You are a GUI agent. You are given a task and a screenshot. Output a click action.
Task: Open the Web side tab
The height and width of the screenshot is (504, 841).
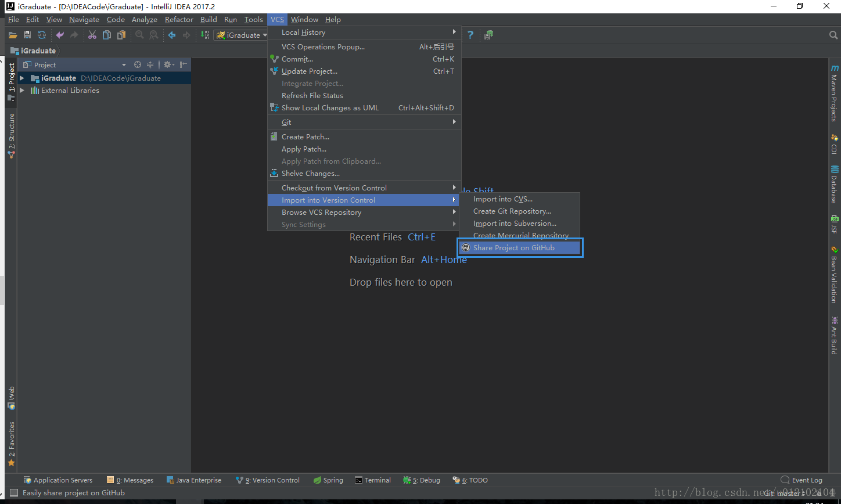11,397
